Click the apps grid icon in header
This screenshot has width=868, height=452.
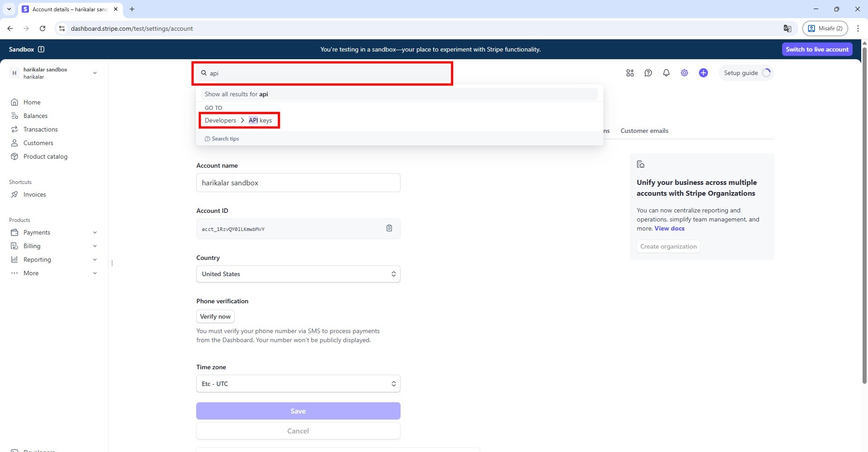[630, 73]
